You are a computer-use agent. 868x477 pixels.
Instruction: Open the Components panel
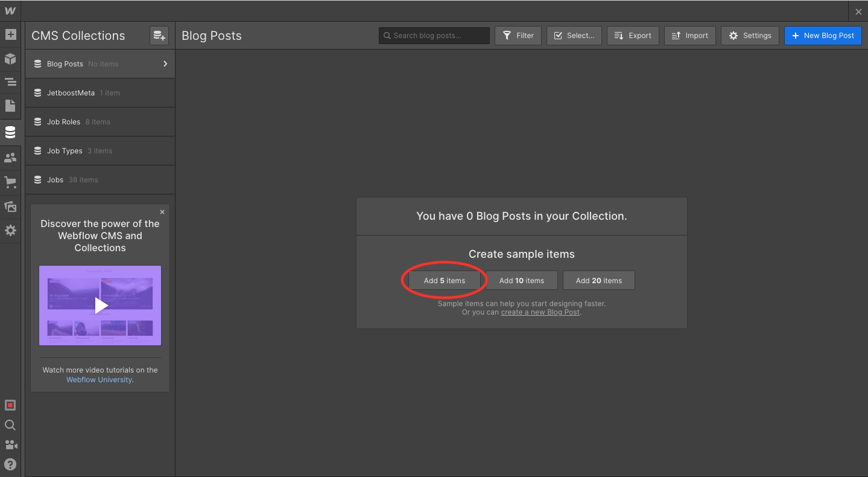(10, 59)
